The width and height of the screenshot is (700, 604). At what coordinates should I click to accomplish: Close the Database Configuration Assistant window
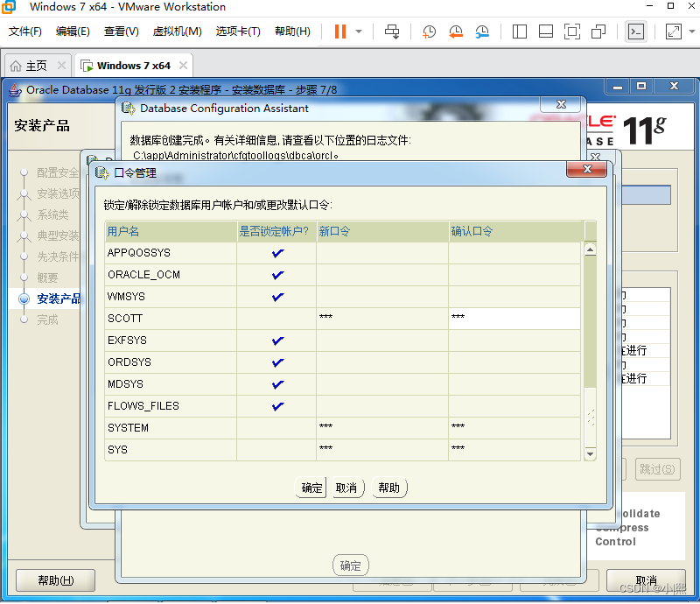[561, 104]
